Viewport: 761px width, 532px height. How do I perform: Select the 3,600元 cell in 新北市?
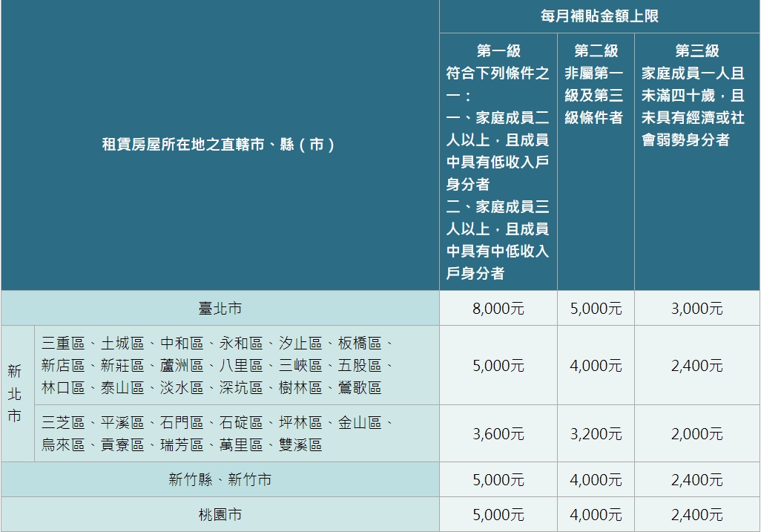(495, 434)
